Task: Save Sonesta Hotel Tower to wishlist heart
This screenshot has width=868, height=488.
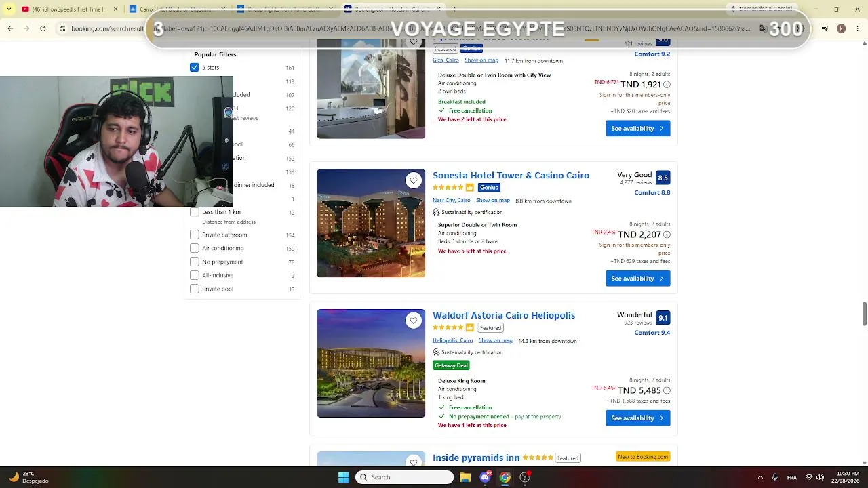Action: click(x=414, y=180)
